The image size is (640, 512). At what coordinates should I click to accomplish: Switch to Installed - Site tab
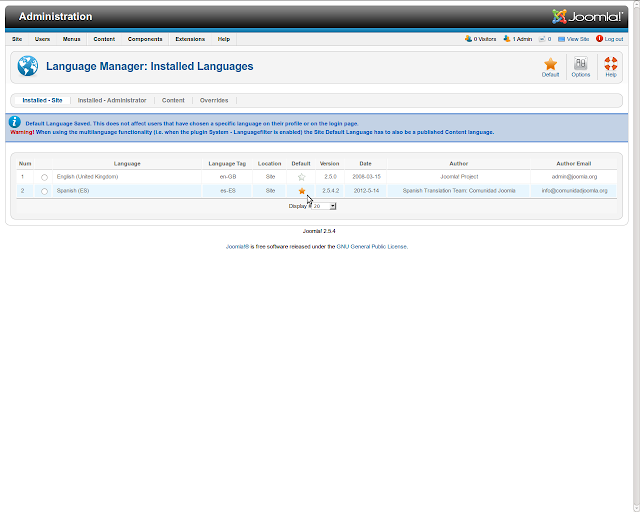42,100
